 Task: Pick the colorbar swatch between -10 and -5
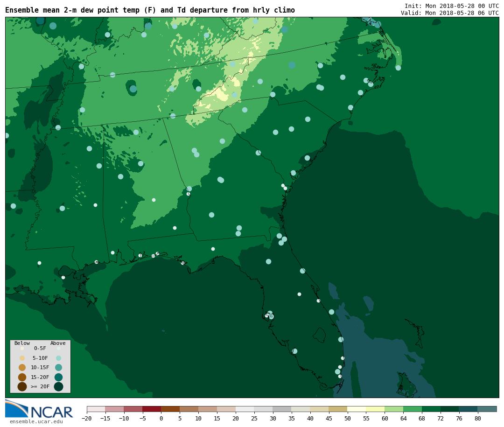coord(133,409)
